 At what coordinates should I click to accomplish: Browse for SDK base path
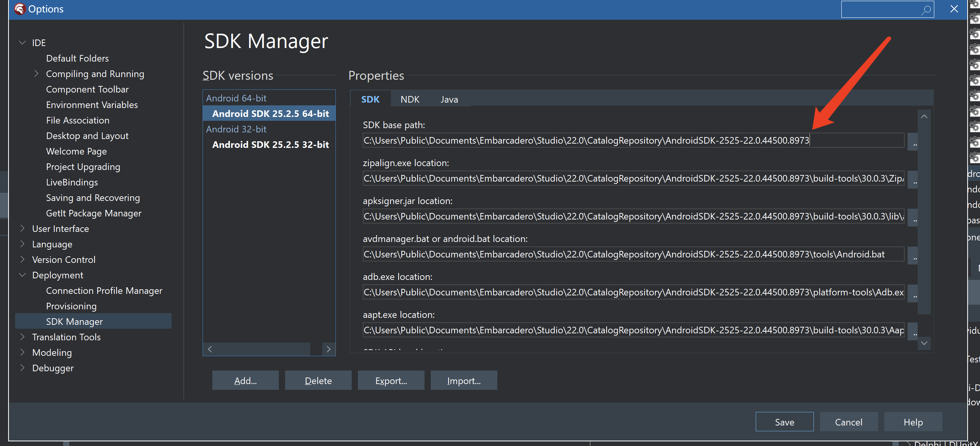(x=913, y=142)
